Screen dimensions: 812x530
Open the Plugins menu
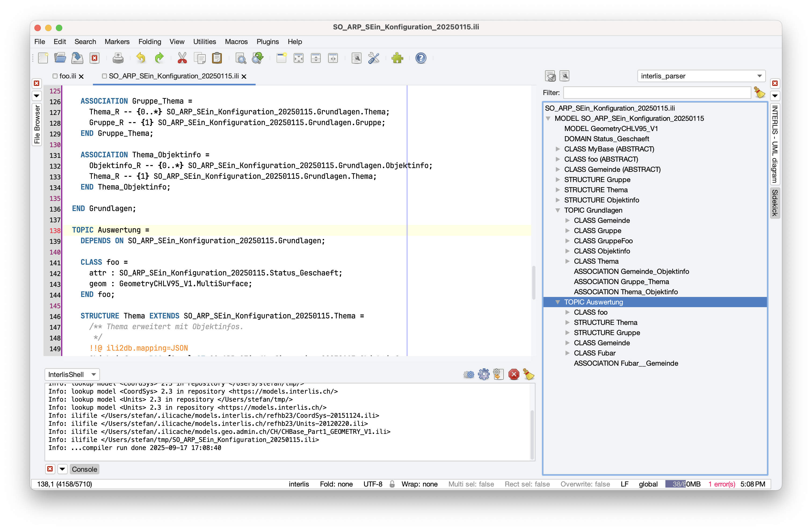[267, 42]
